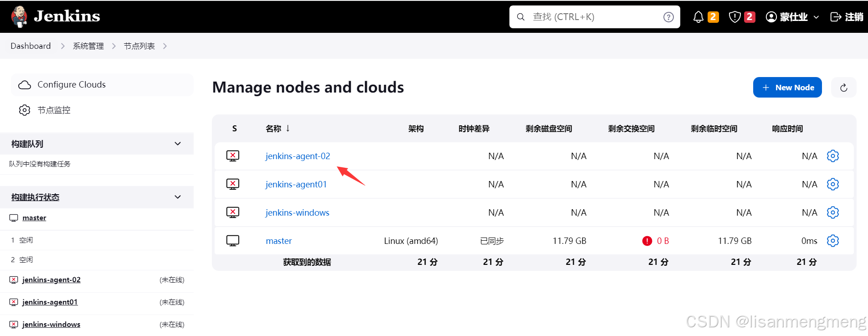The width and height of the screenshot is (868, 336).
Task: Open the security shield warning icon
Action: 734,17
